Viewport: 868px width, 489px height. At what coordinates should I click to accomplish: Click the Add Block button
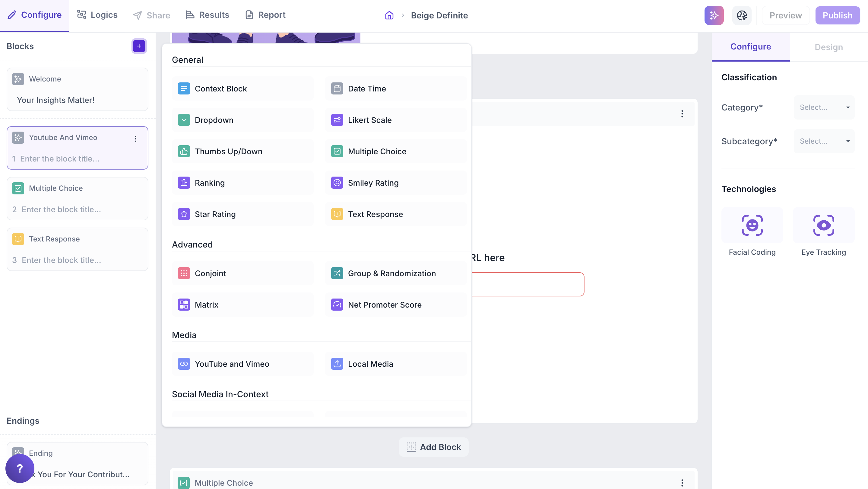433,447
